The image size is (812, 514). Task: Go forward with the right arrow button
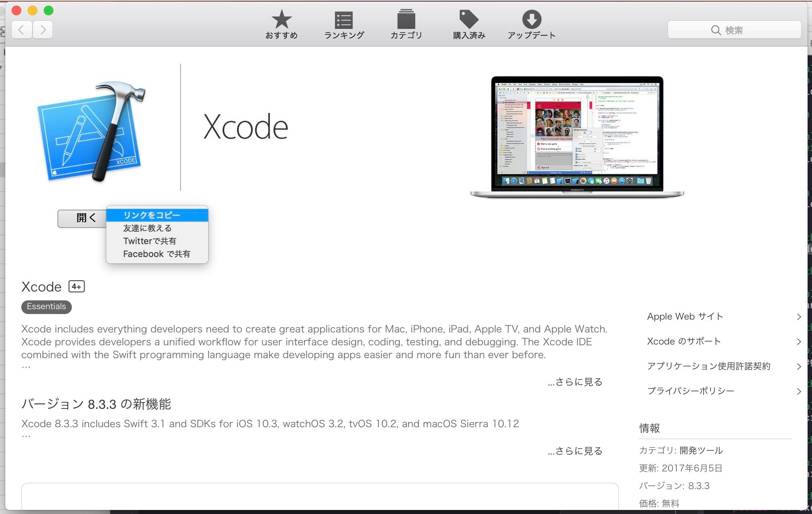click(43, 30)
